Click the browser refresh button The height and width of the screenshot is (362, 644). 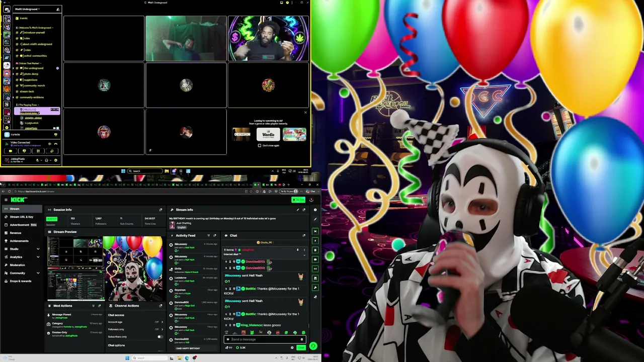(9, 192)
